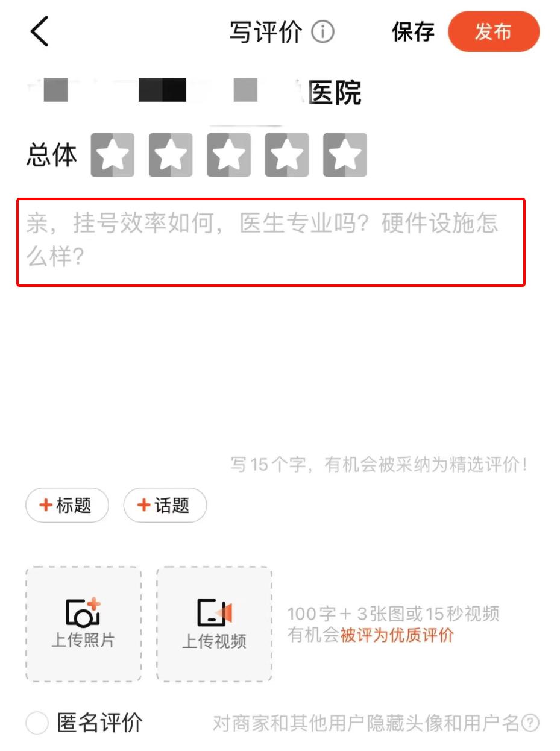
Task: Tap the 上传照片 camera icon
Action: 83,612
